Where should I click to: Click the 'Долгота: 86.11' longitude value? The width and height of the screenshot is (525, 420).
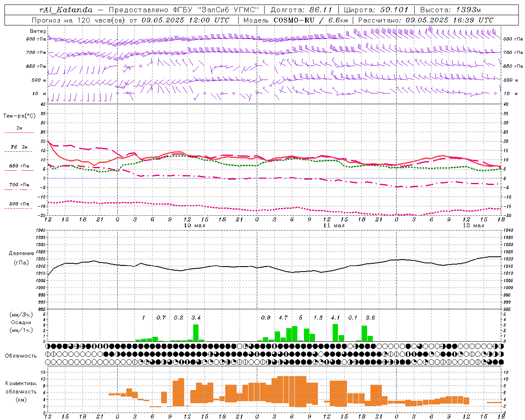point(301,10)
